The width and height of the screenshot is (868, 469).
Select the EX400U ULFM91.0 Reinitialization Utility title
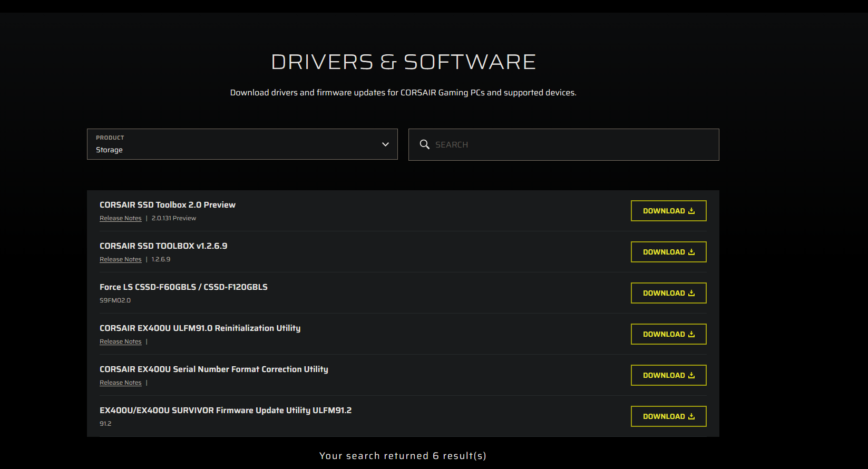tap(200, 328)
